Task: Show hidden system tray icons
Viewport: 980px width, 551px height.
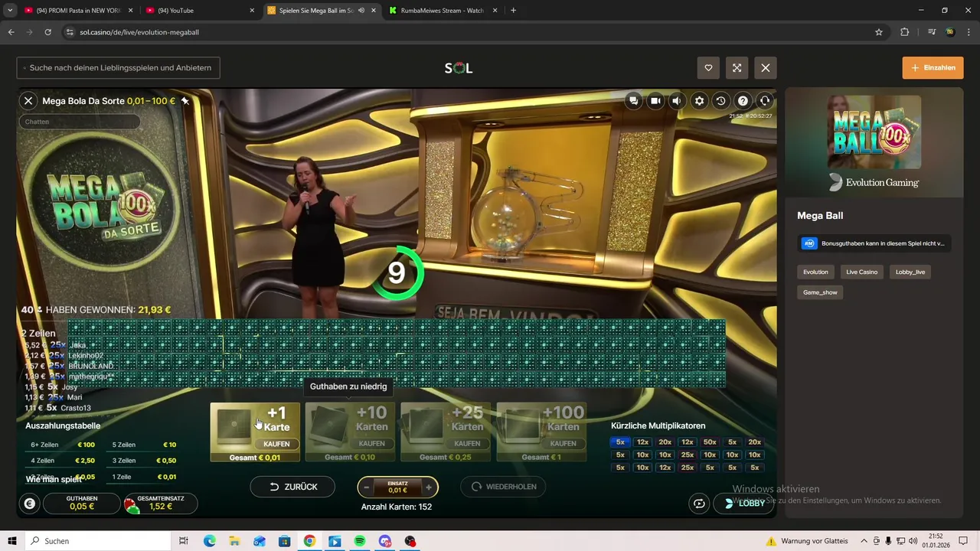Action: point(864,541)
